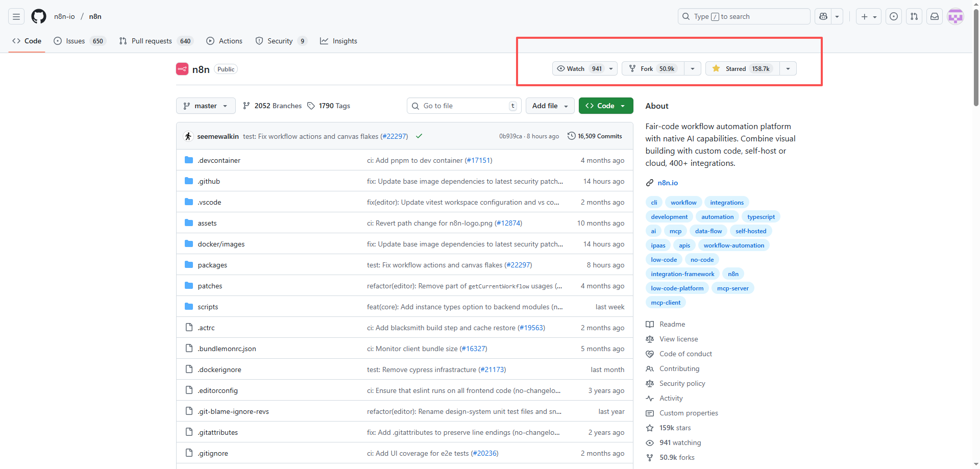Screen dimensions: 980x469
Task: Open the hamburger navigation menu
Action: [x=16, y=16]
